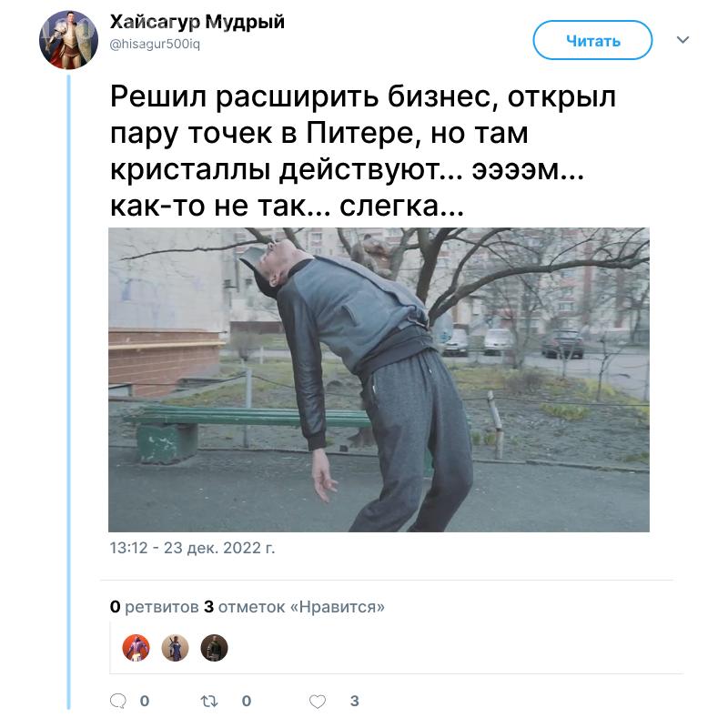Click the tweet text about Питере
This screenshot has height=728, width=728.
[362, 151]
